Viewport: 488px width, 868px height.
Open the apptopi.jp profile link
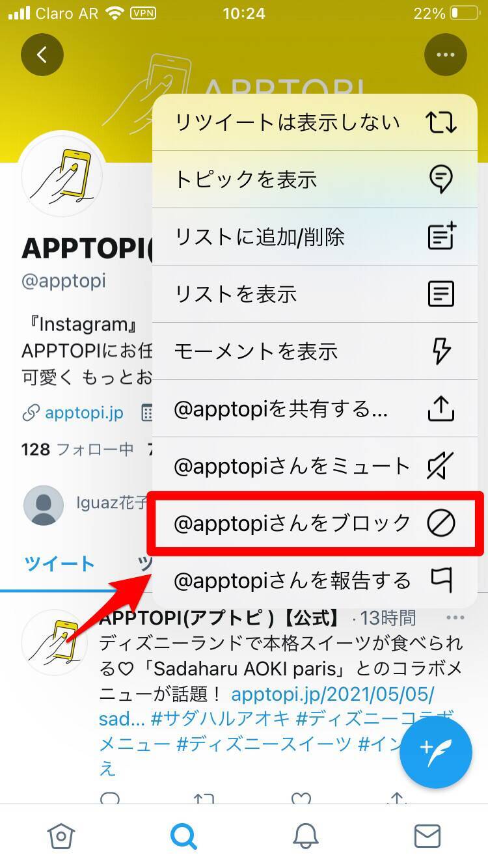84,413
